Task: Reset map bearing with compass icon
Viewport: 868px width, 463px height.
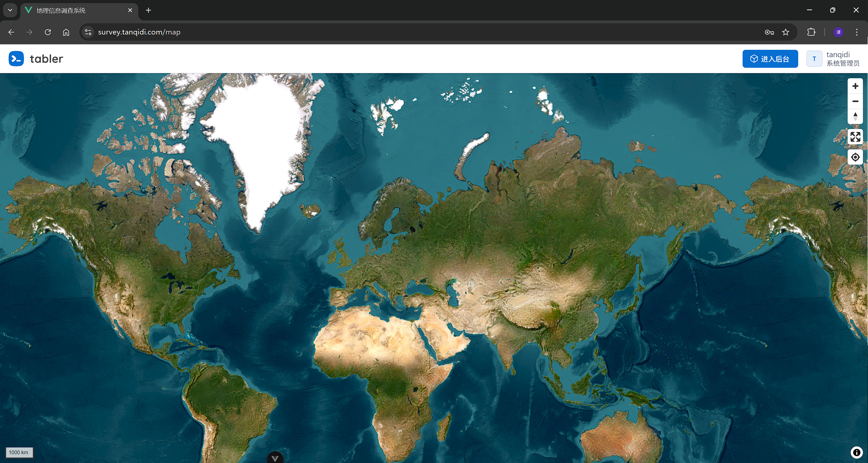Action: click(855, 116)
